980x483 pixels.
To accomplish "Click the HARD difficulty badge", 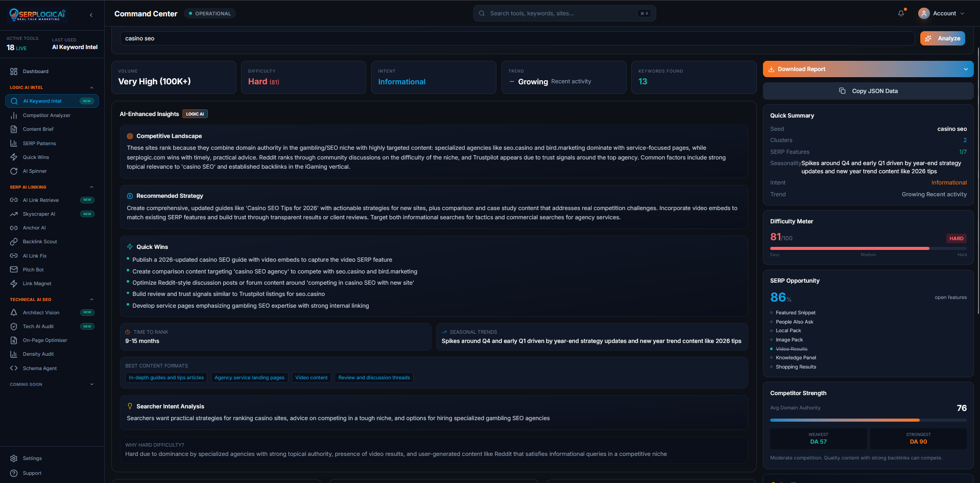I will pos(956,239).
